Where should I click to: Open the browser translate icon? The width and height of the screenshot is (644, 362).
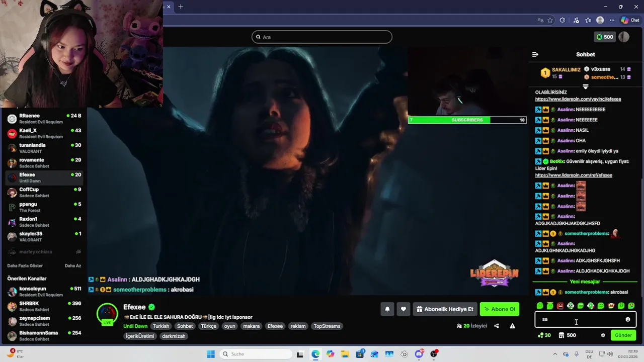(540, 20)
